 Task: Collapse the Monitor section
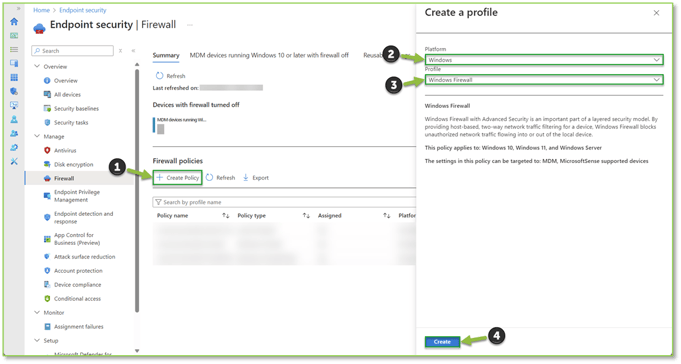[37, 312]
